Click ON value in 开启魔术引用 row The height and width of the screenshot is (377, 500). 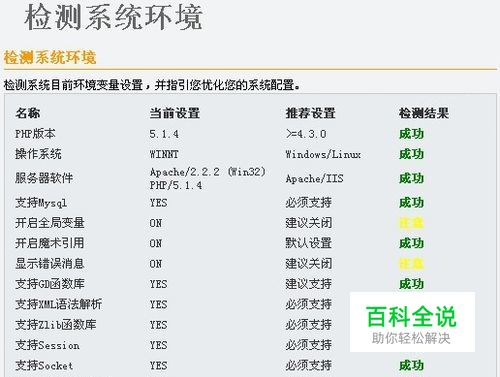coord(156,243)
